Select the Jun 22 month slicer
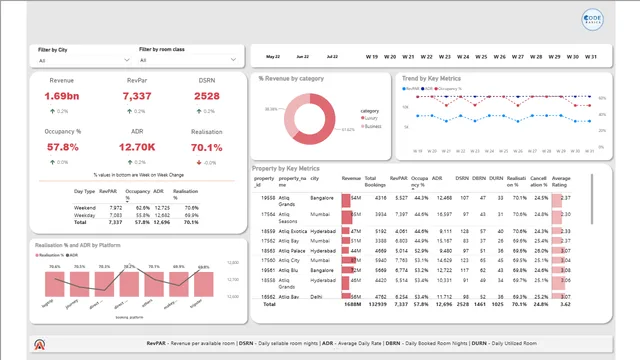640x360 pixels. [302, 57]
